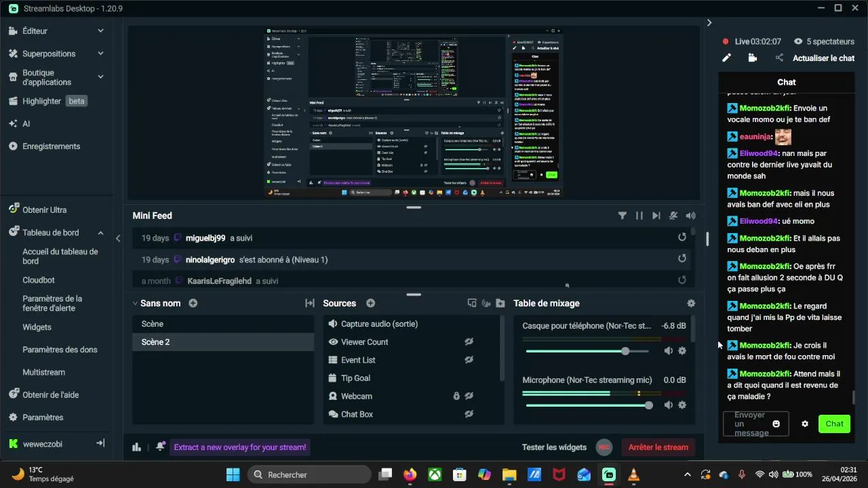Mute Mini Feed alert sound speaker
868x488 pixels.
(x=690, y=216)
